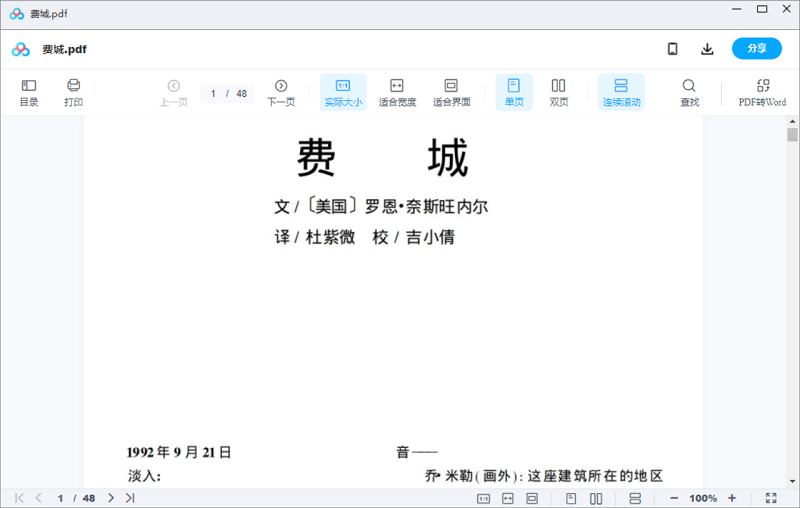The width and height of the screenshot is (800, 508).
Task: Choose 适合界面 fit-page option
Action: [451, 92]
